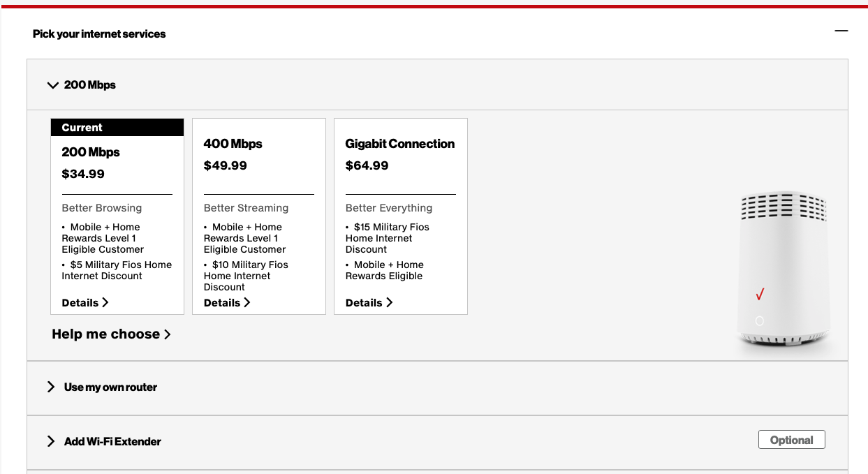Click the Help me choose arrow
868x474 pixels.
(x=168, y=334)
